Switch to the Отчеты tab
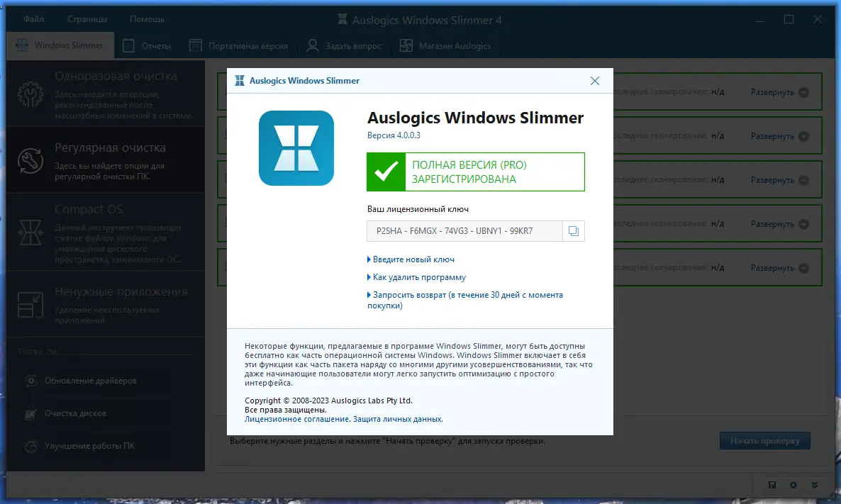Image resolution: width=841 pixels, height=504 pixels. tap(147, 45)
